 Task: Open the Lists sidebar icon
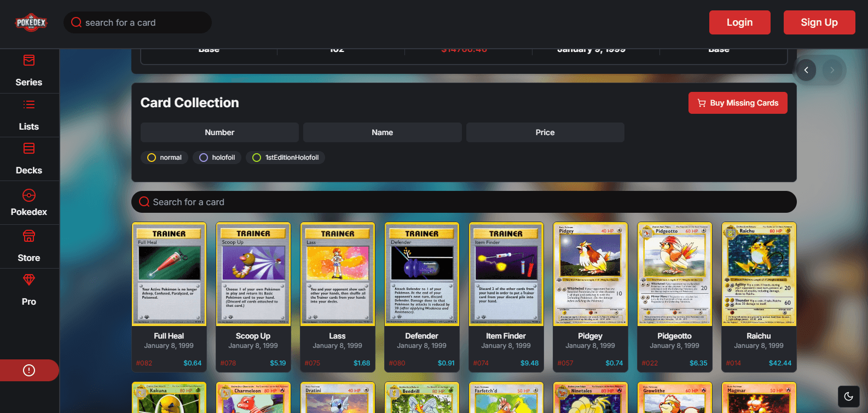pyautogui.click(x=29, y=104)
